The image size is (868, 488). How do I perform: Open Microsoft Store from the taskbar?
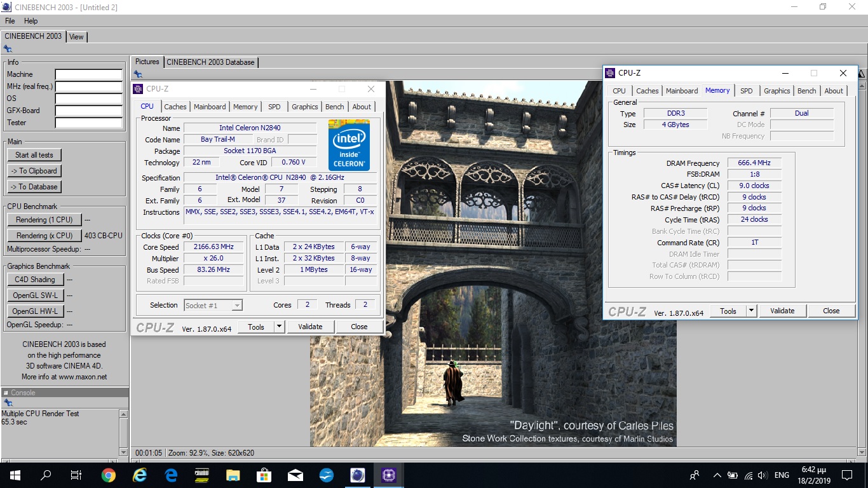coord(264,475)
